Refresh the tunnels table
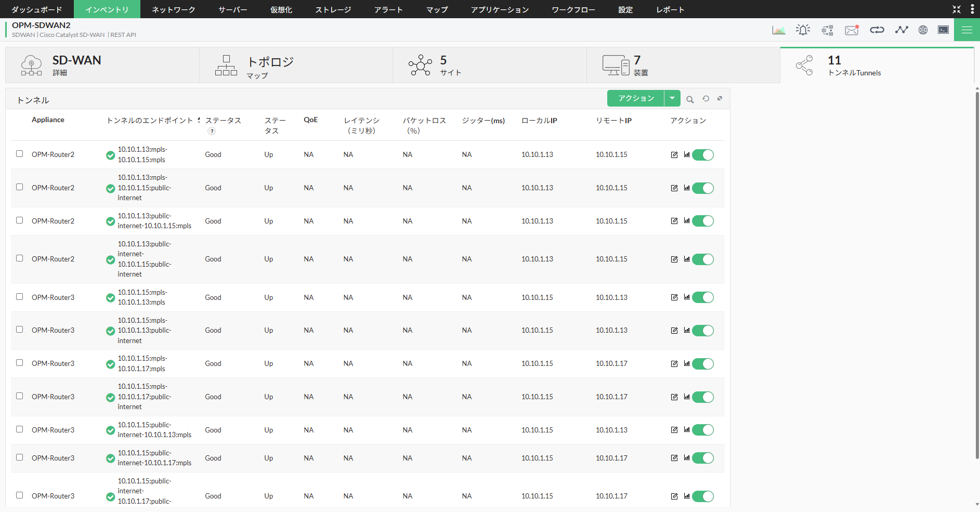The image size is (980, 512). (705, 98)
